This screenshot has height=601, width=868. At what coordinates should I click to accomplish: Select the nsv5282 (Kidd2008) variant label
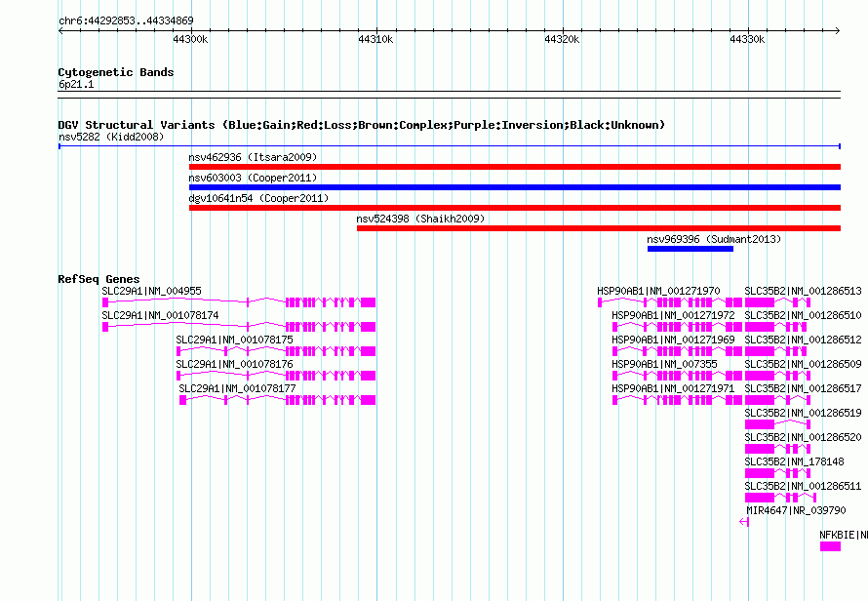(x=111, y=137)
